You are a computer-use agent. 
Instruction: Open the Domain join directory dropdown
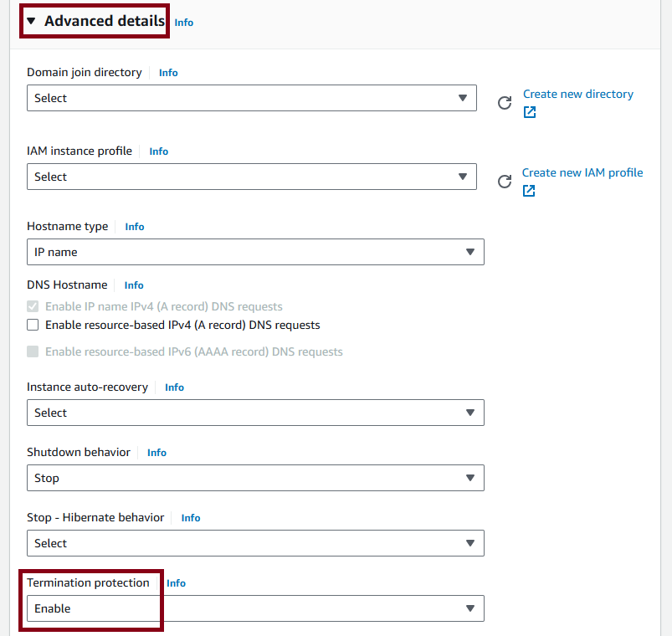(252, 98)
